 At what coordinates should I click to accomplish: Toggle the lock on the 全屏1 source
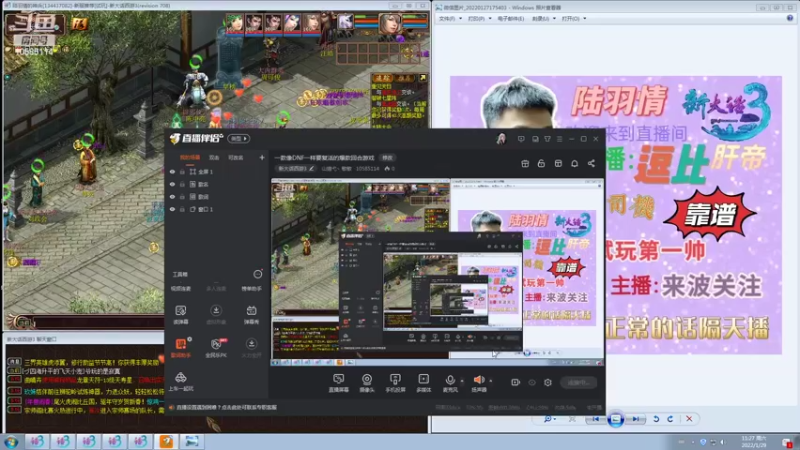tap(182, 172)
